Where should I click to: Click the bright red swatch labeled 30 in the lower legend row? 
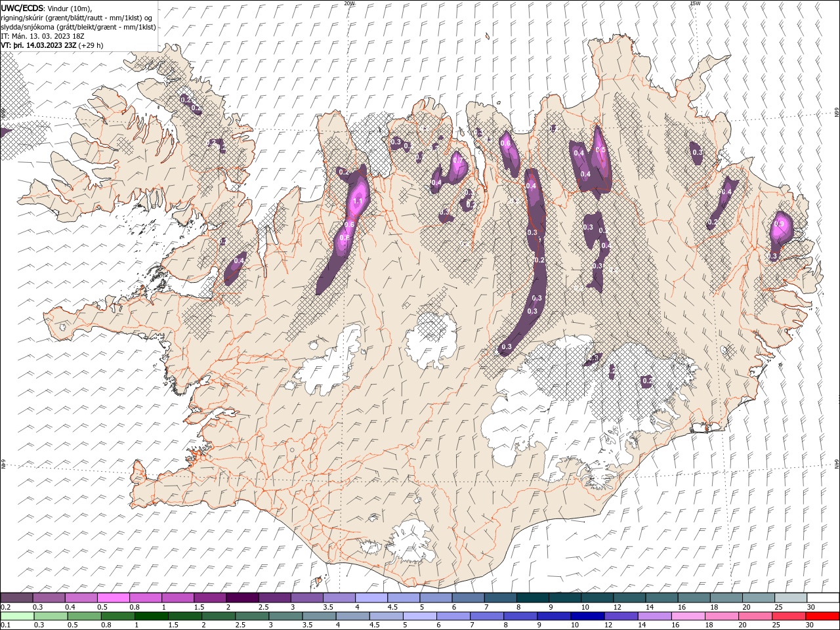pyautogui.click(x=822, y=616)
